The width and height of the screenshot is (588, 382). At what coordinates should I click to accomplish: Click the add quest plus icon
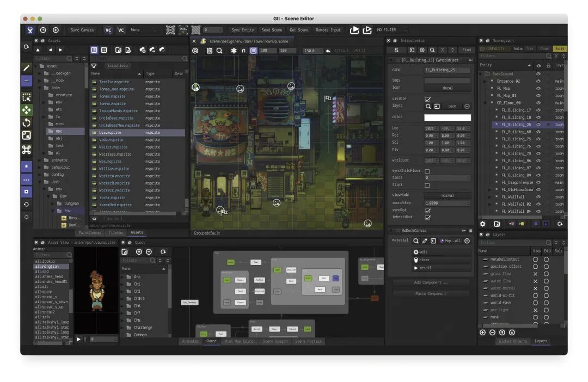pyautogui.click(x=139, y=252)
